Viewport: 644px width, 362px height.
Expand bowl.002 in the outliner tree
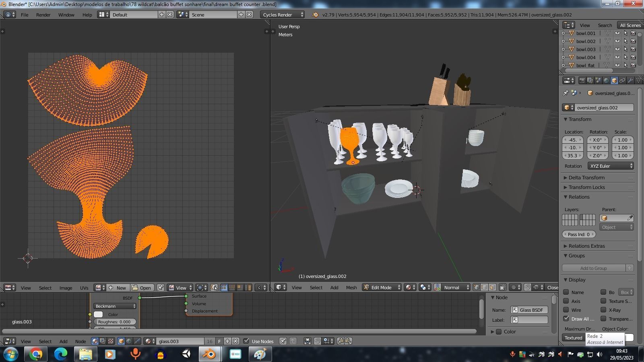click(x=563, y=41)
